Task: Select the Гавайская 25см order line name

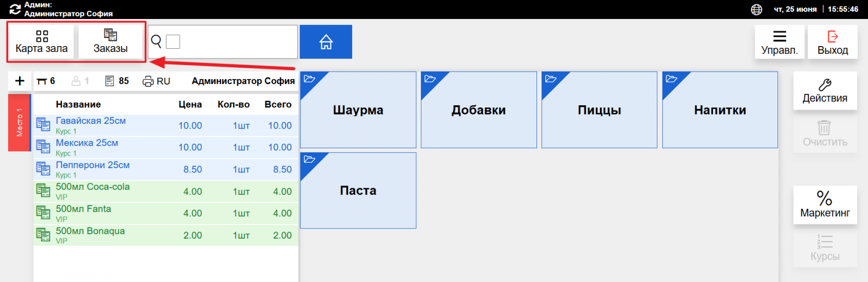Action: (91, 120)
